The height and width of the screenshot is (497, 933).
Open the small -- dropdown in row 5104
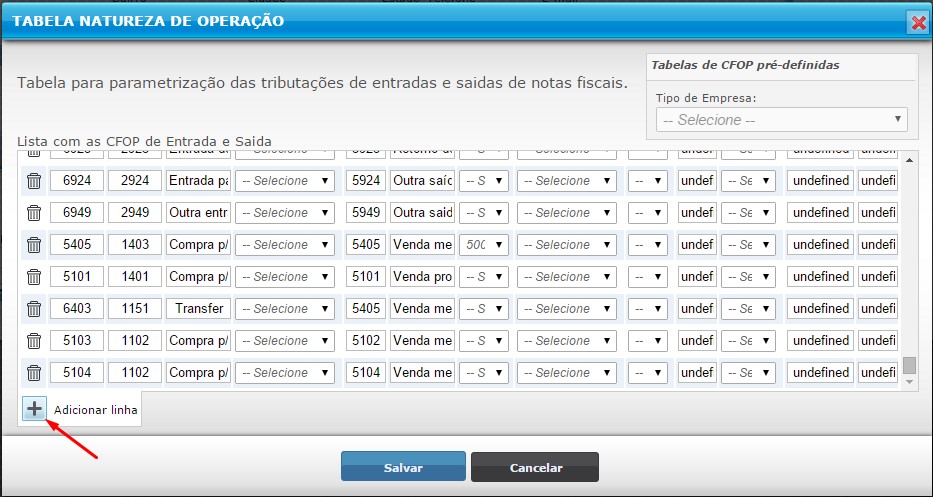tap(648, 373)
